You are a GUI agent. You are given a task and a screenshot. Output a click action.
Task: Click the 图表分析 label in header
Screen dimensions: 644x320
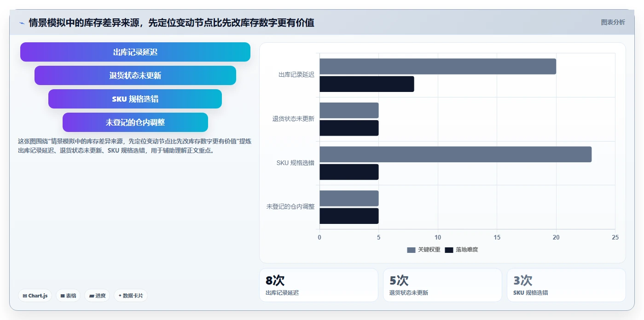pyautogui.click(x=613, y=22)
